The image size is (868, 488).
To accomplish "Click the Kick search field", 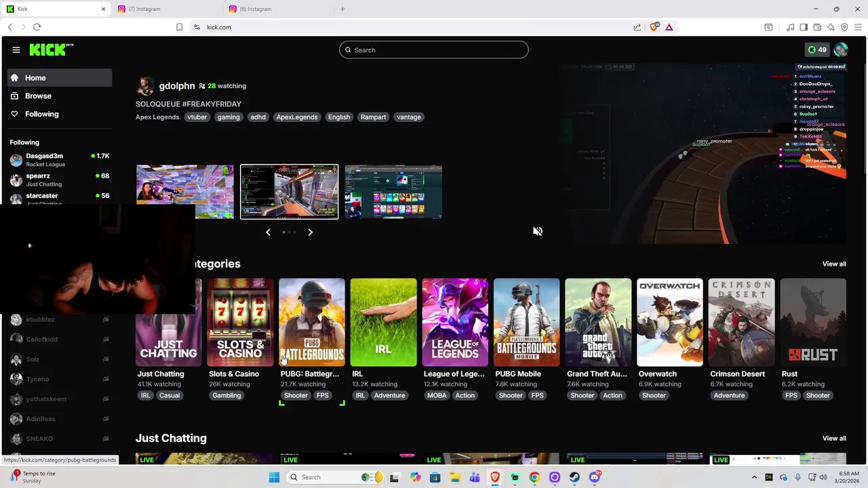I will point(434,49).
